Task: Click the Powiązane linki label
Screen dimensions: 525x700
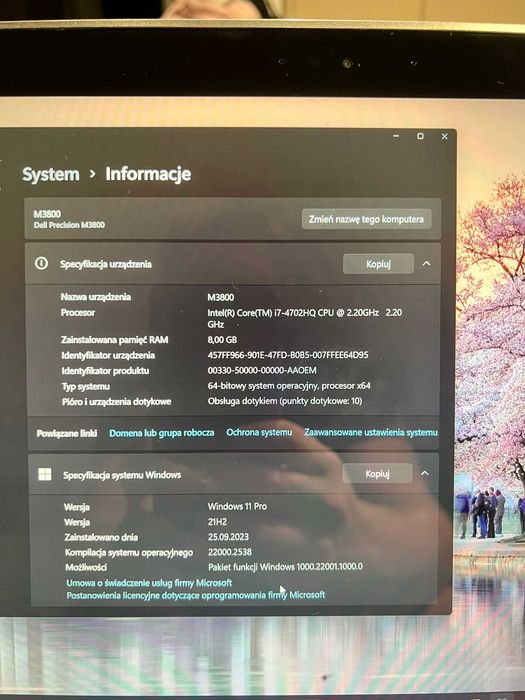Action: [67, 433]
